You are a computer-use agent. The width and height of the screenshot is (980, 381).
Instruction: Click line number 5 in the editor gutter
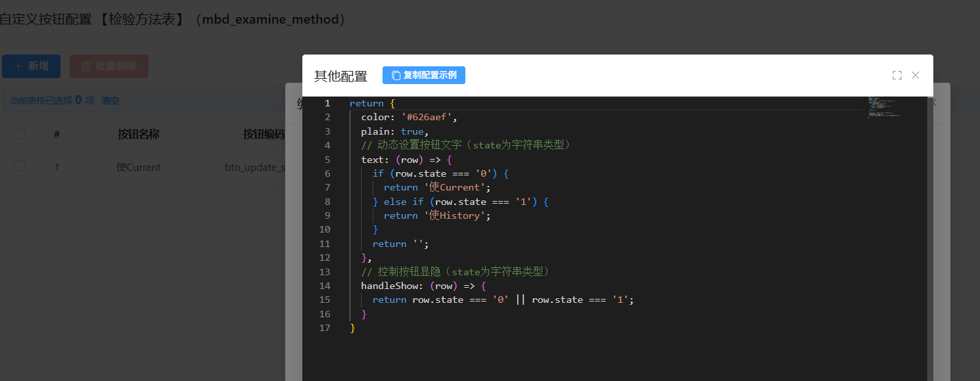coord(327,160)
